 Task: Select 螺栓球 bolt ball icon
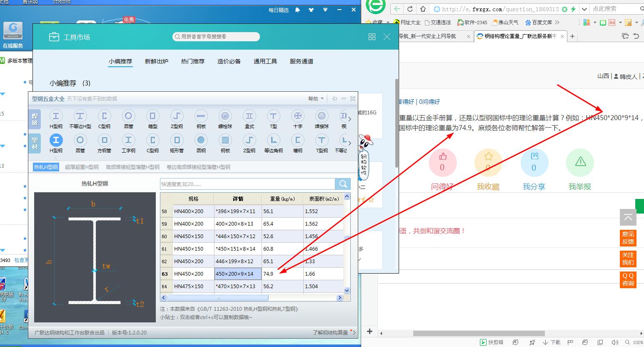(x=225, y=116)
